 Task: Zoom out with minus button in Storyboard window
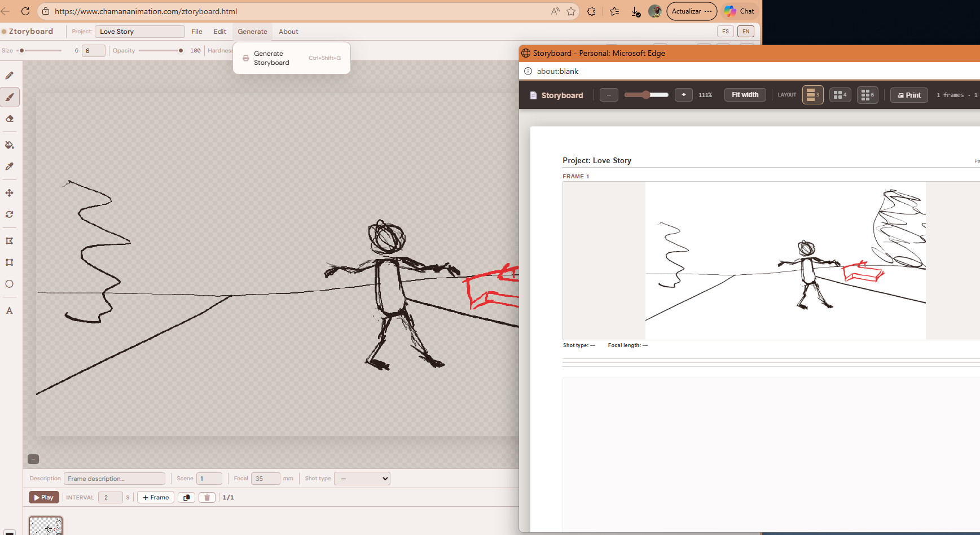click(x=609, y=95)
